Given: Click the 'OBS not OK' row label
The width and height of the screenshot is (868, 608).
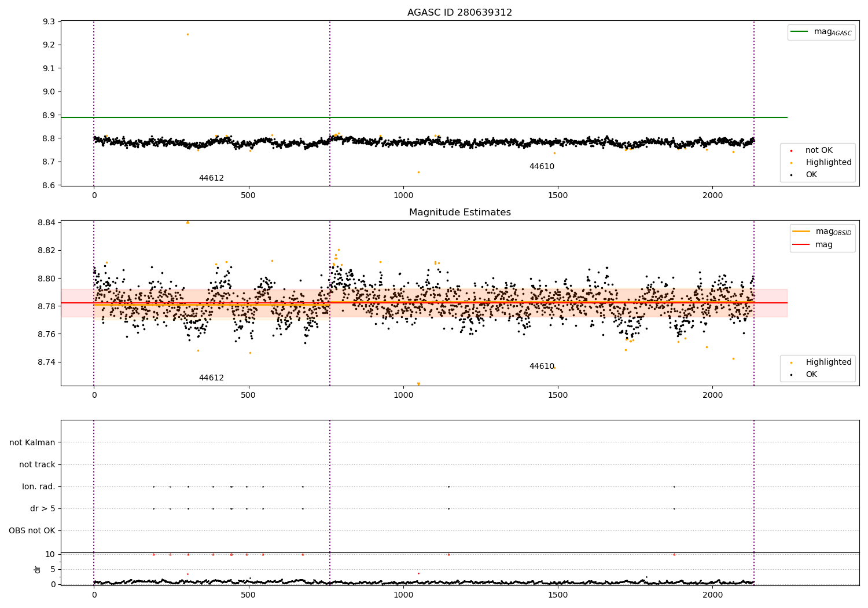Looking at the screenshot, I should [32, 531].
